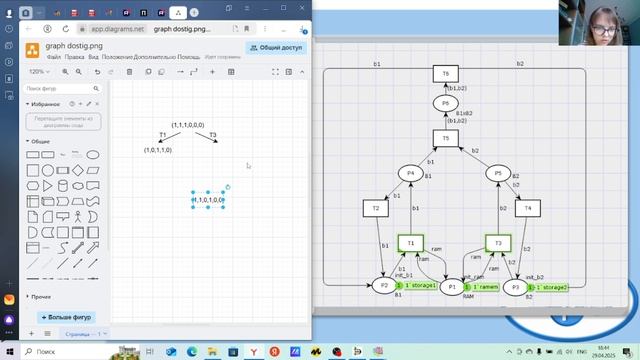Click the Больше фигур button
The width and height of the screenshot is (640, 360).
[x=67, y=317]
